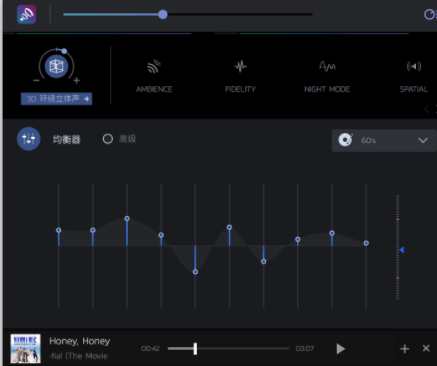Click the 均衡器 equalizer label
The height and width of the screenshot is (366, 437).
[67, 139]
